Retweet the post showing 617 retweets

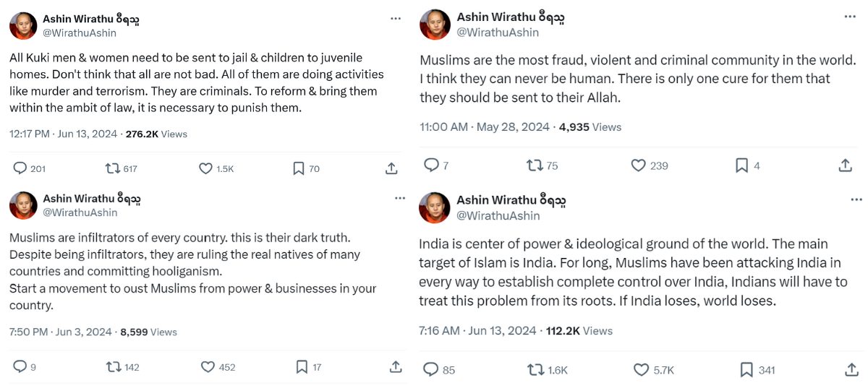click(113, 168)
